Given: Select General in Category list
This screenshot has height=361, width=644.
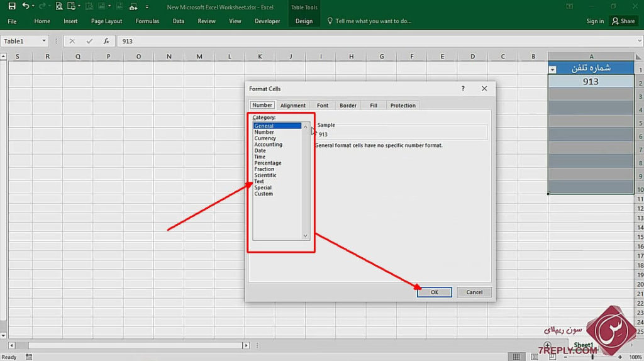Looking at the screenshot, I should pos(277,126).
